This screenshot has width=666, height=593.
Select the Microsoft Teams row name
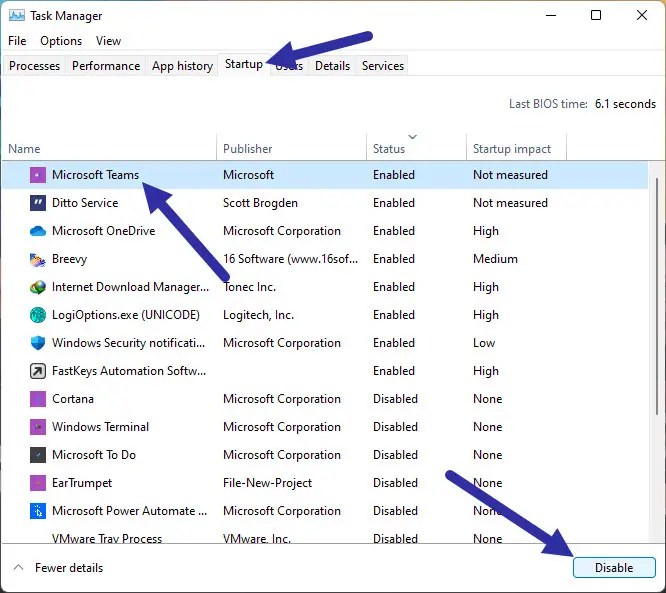96,175
